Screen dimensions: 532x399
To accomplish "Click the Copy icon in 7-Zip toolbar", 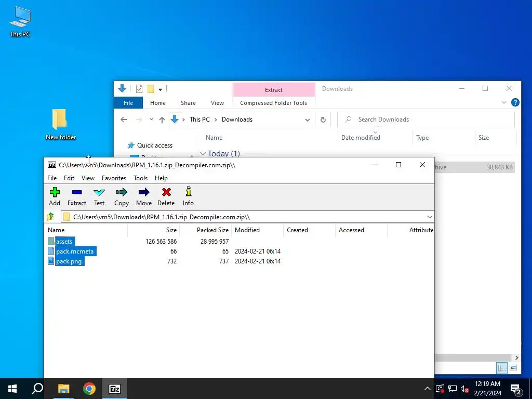I will click(x=122, y=196).
